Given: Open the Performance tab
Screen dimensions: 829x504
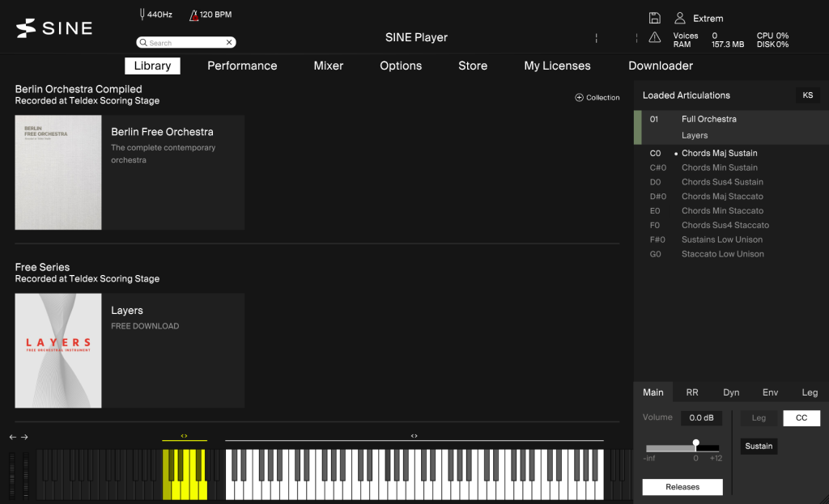Looking at the screenshot, I should click(x=242, y=66).
